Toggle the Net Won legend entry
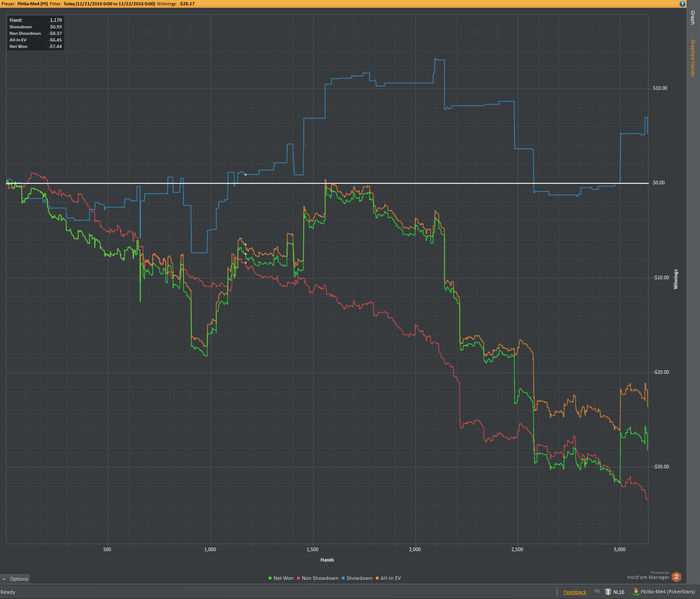The width and height of the screenshot is (700, 599). pyautogui.click(x=281, y=578)
